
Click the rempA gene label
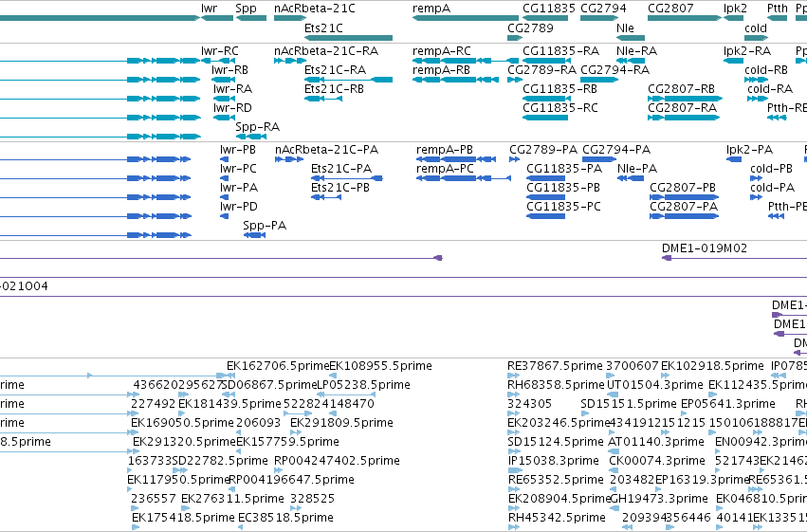[x=431, y=9]
